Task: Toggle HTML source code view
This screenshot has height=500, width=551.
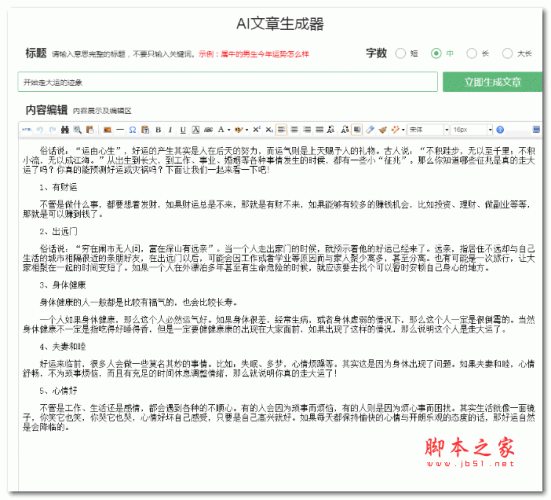Action: pos(26,130)
